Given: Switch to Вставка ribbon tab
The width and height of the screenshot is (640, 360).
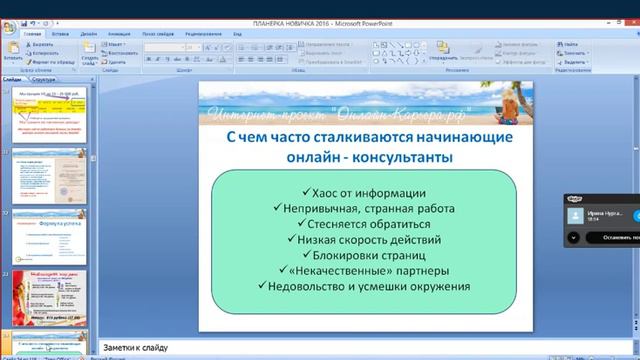Looking at the screenshot, I should point(60,34).
